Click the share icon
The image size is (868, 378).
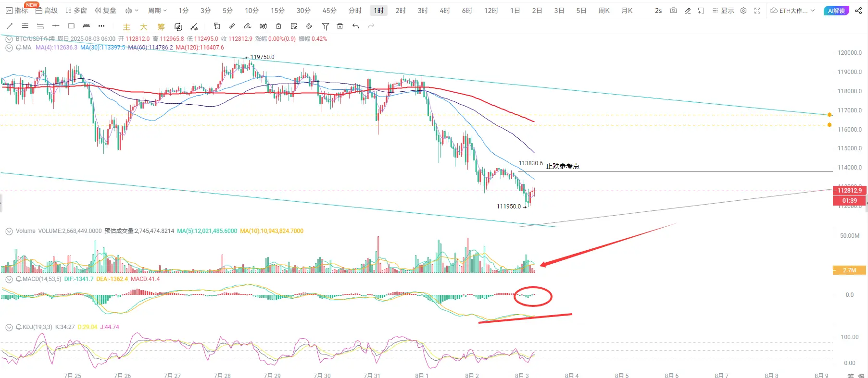(858, 11)
